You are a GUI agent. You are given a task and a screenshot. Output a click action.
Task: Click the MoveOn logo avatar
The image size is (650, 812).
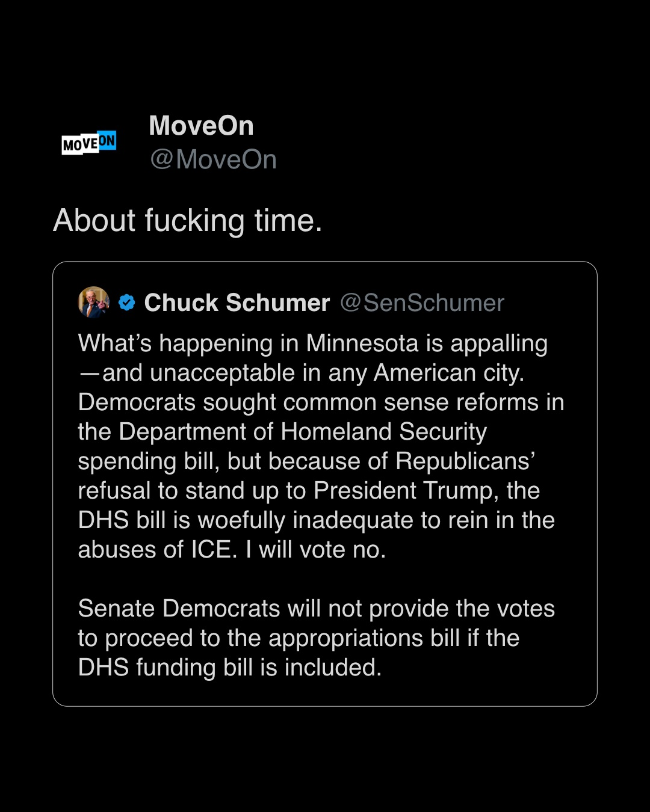pos(89,143)
